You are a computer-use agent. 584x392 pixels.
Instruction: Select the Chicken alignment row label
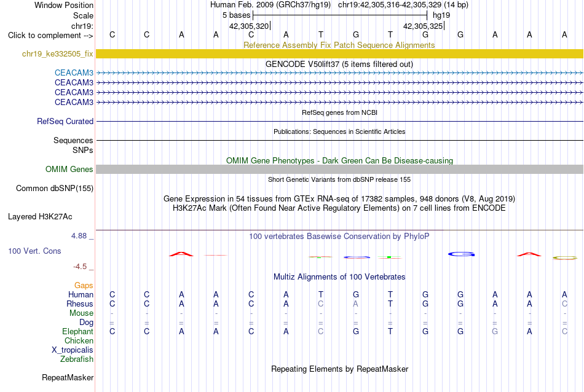point(79,340)
